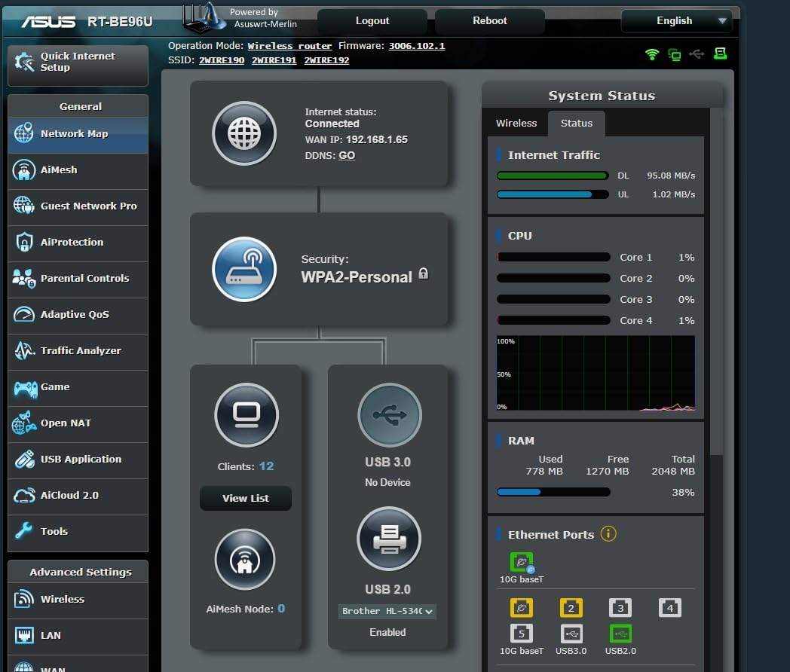This screenshot has height=672, width=790.
Task: Click the CPU usage graph
Action: point(596,374)
